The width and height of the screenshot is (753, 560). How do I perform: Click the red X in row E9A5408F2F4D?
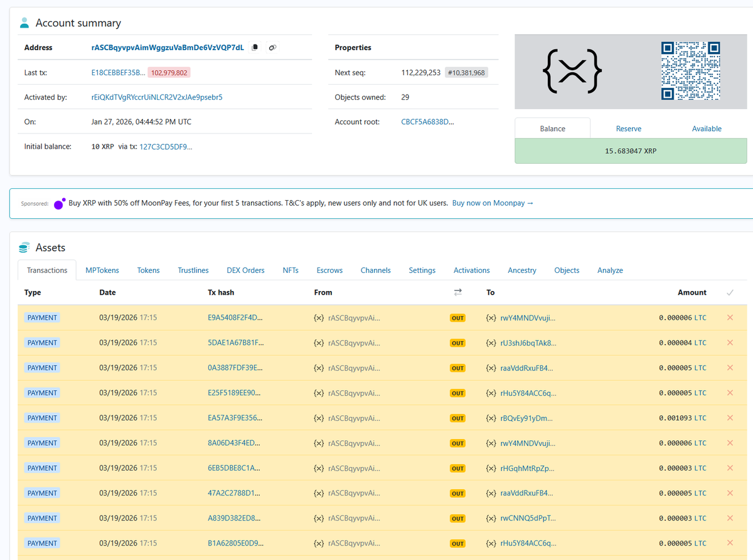(x=730, y=318)
